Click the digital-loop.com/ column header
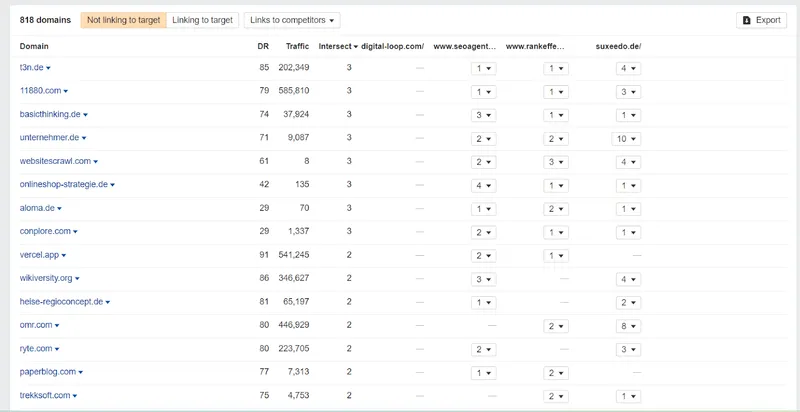This screenshot has width=800, height=412. pos(392,46)
